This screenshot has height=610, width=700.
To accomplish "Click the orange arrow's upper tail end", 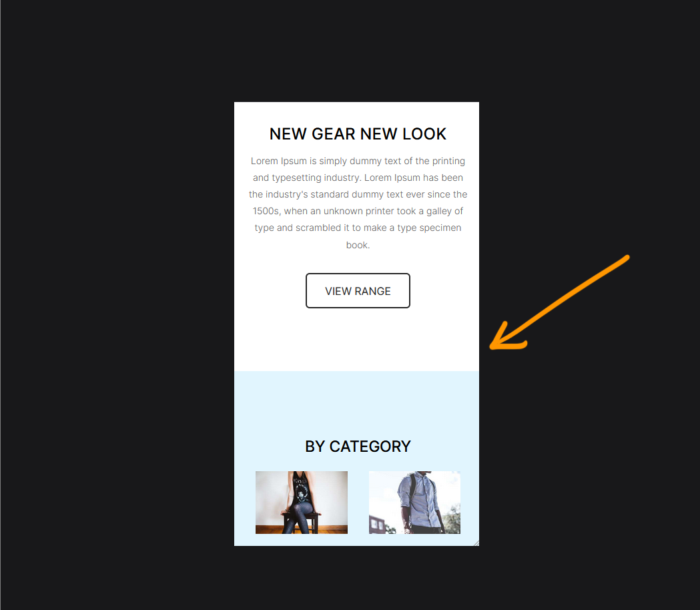I will [627, 258].
